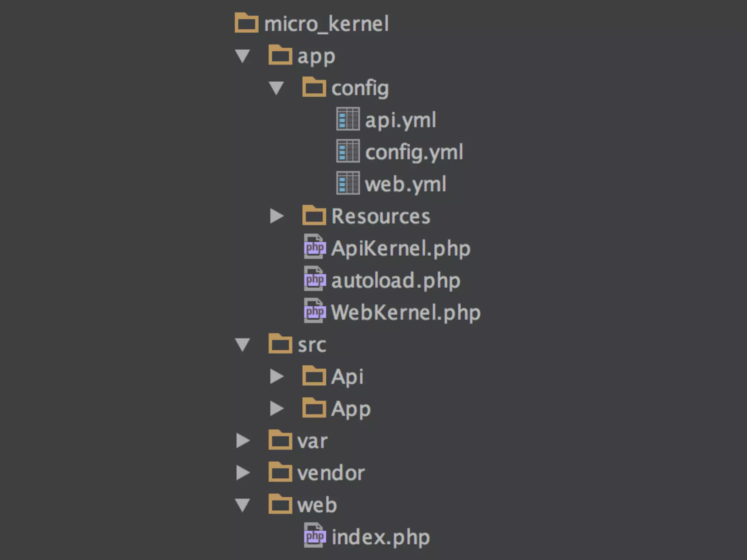Expand the Resources folder arrow
This screenshot has width=747, height=560.
point(276,216)
